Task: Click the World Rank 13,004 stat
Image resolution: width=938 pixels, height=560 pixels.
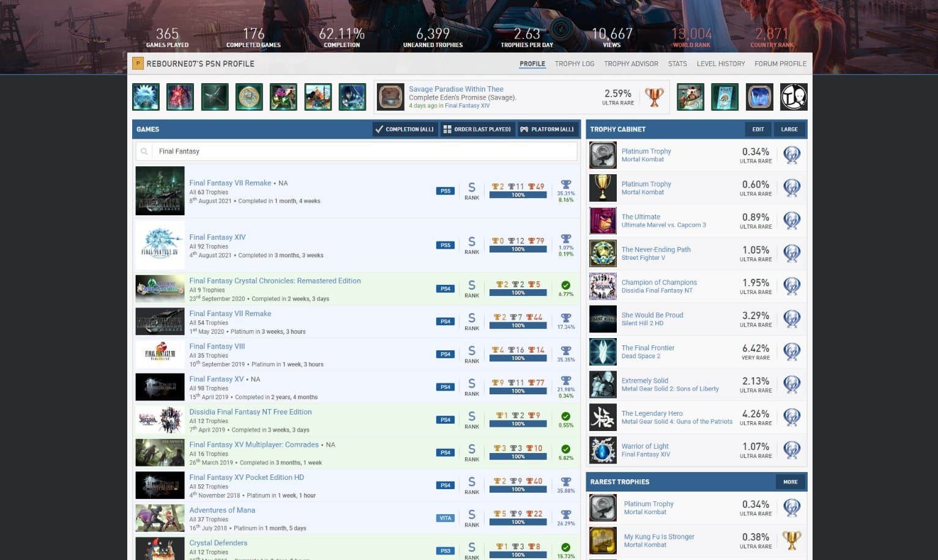Action: pyautogui.click(x=691, y=37)
